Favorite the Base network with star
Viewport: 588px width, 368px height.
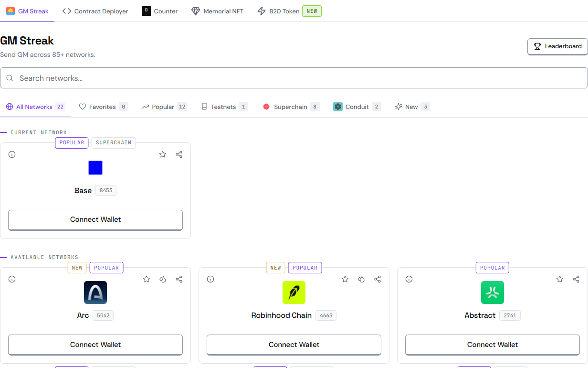tap(163, 154)
